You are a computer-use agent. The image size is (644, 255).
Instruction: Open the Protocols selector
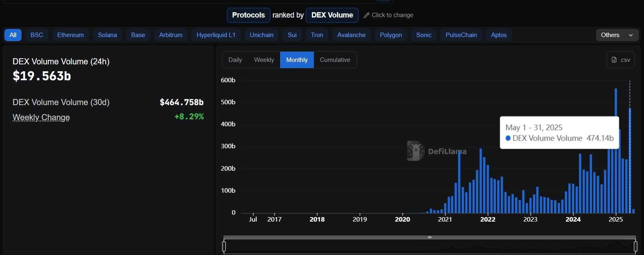(x=248, y=15)
